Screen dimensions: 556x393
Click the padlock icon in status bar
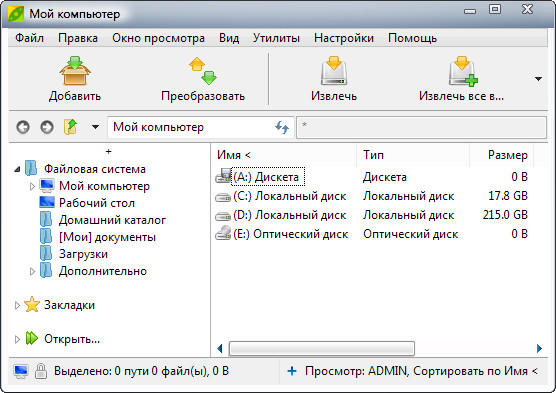click(x=41, y=371)
